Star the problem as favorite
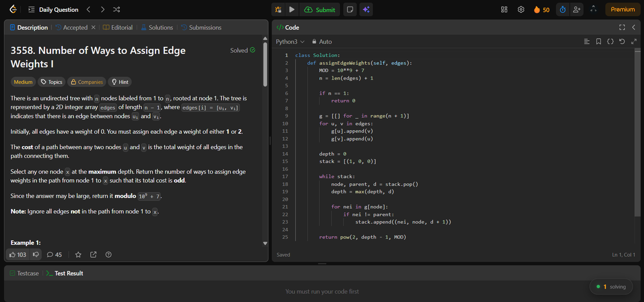Viewport: 644px width, 302px height. pos(78,255)
